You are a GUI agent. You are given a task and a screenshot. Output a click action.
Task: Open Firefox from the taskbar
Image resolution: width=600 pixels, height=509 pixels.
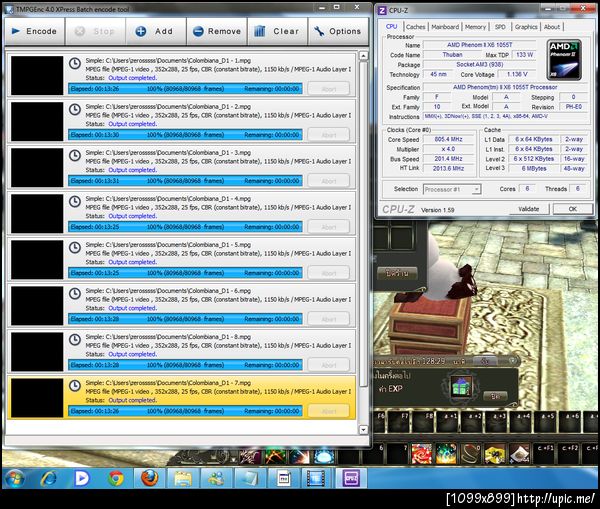pos(150,478)
